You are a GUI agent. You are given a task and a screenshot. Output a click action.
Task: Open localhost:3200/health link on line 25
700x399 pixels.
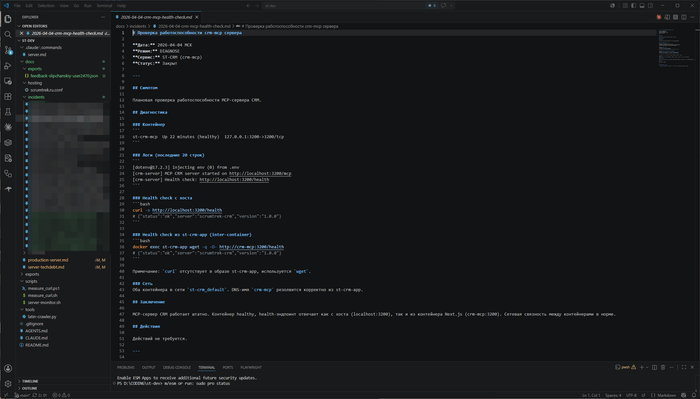click(x=234, y=179)
